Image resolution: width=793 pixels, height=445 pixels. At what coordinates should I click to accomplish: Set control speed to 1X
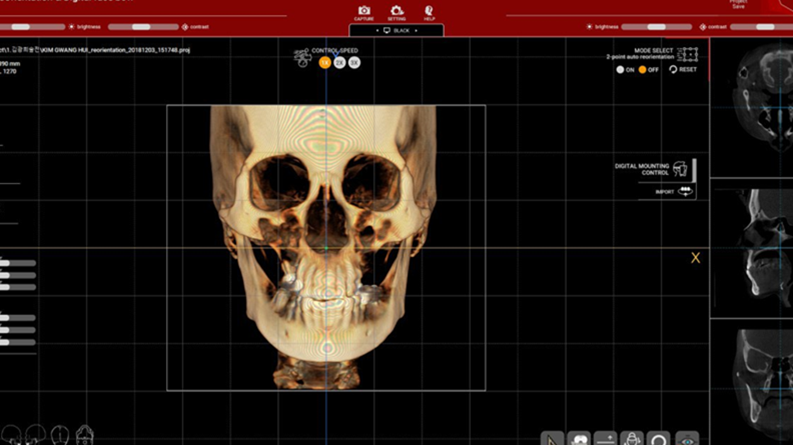(x=325, y=63)
